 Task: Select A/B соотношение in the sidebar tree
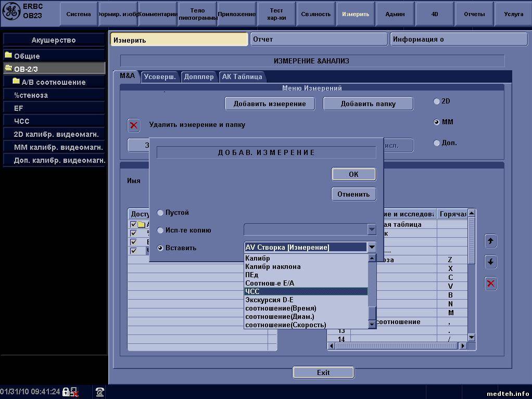point(53,82)
